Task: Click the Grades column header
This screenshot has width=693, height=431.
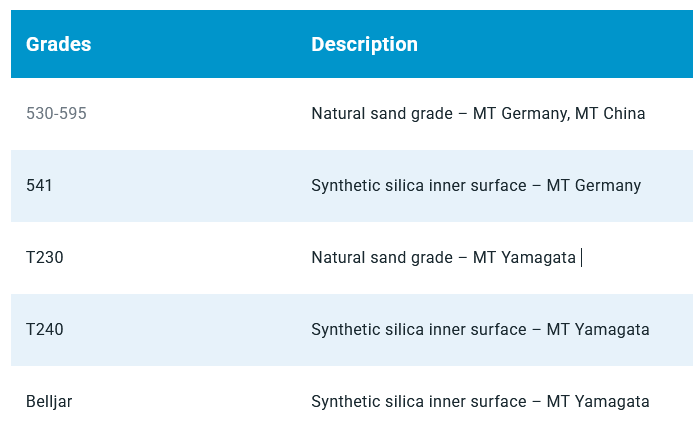Action: point(58,44)
